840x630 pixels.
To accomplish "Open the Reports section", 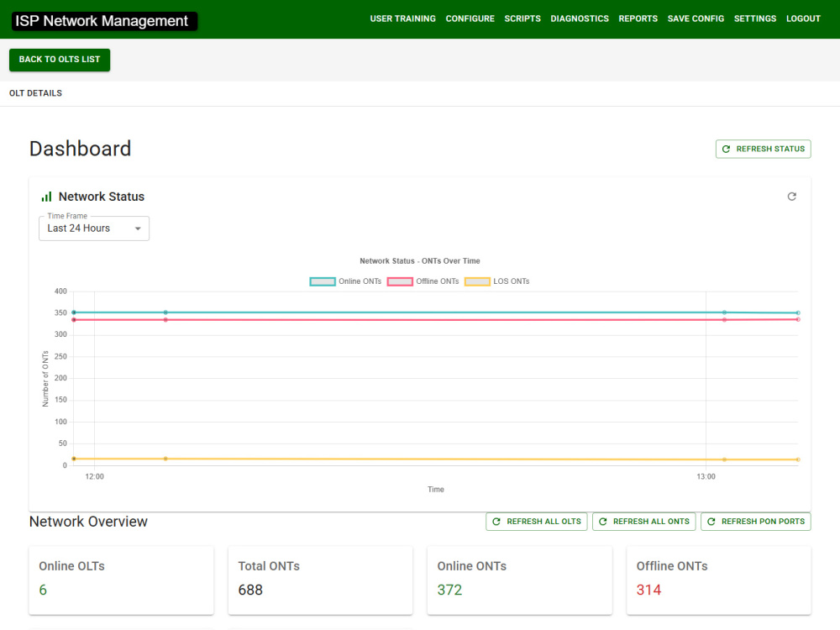I will 638,18.
